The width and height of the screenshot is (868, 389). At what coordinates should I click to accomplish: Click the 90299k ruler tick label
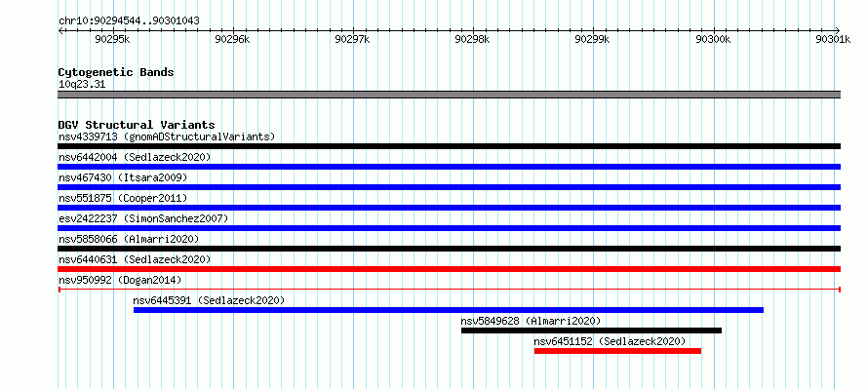(593, 39)
